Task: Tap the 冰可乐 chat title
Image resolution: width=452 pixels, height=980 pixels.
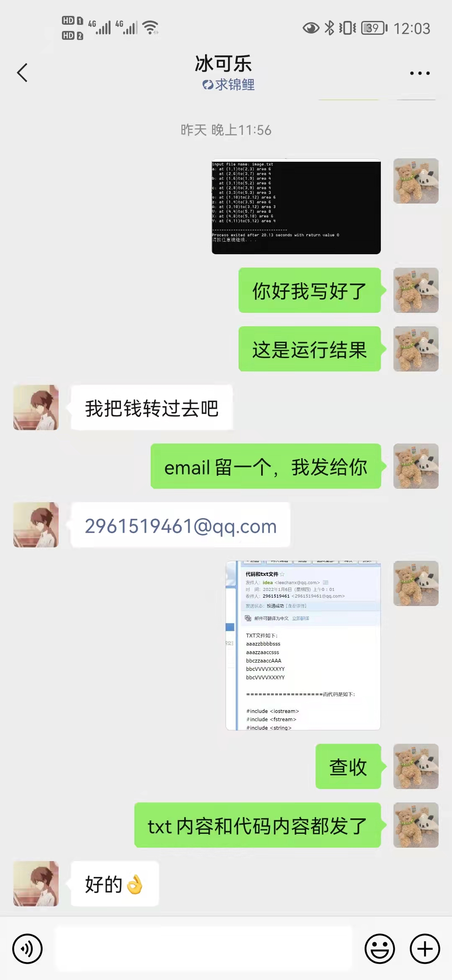Action: [223, 64]
